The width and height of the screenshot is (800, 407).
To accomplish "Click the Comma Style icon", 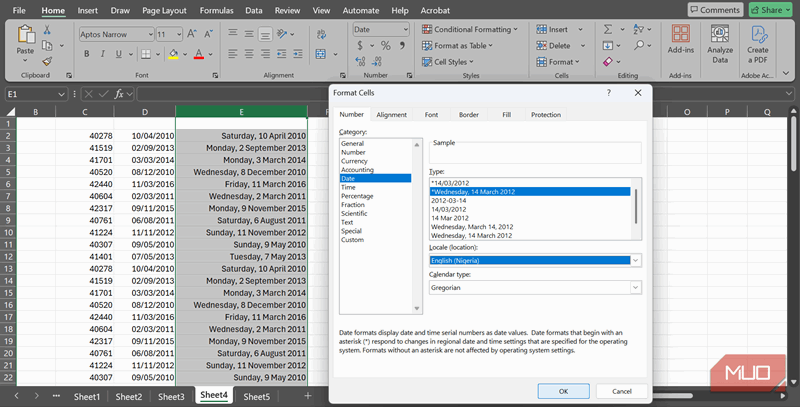I will (403, 46).
